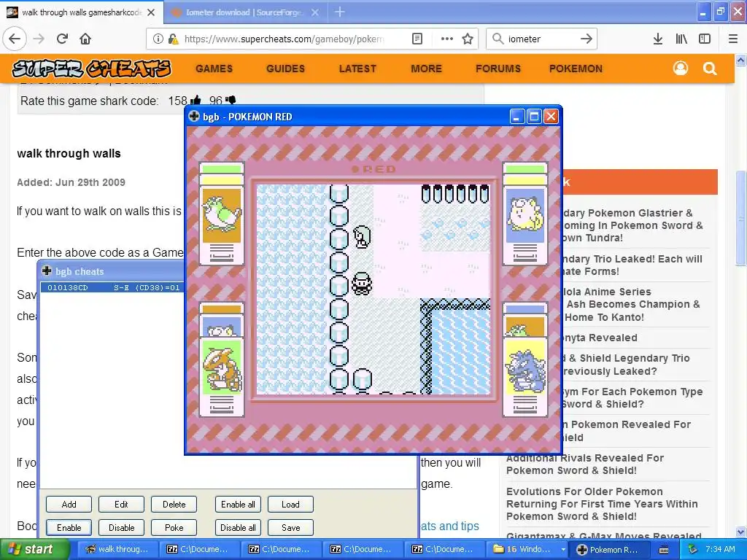Click the Load cheats button
Image resolution: width=747 pixels, height=560 pixels.
290,505
